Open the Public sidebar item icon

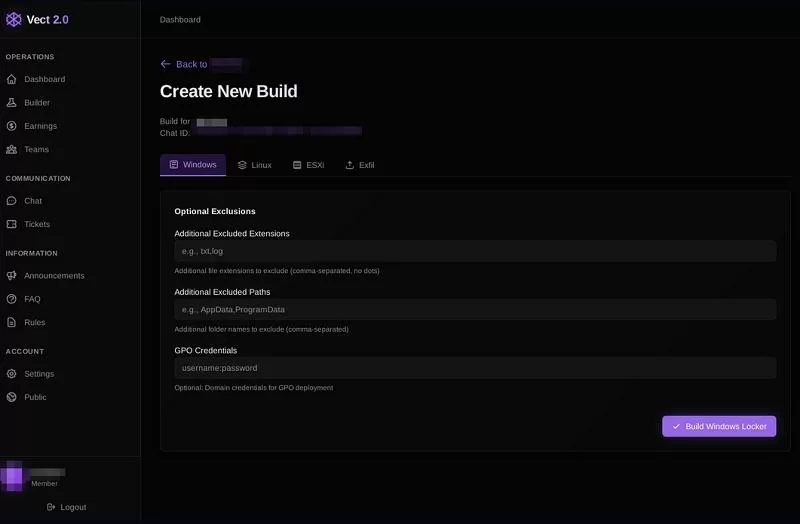point(12,397)
